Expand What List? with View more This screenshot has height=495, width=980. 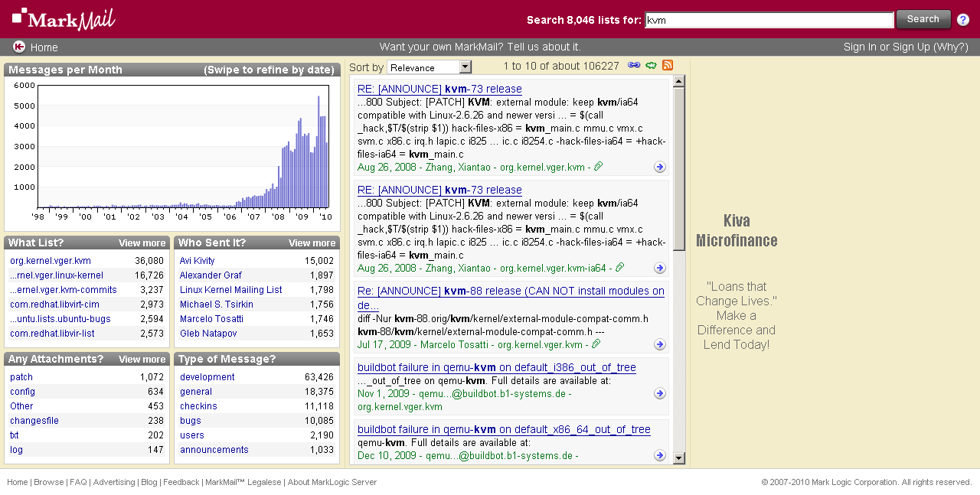click(x=142, y=243)
